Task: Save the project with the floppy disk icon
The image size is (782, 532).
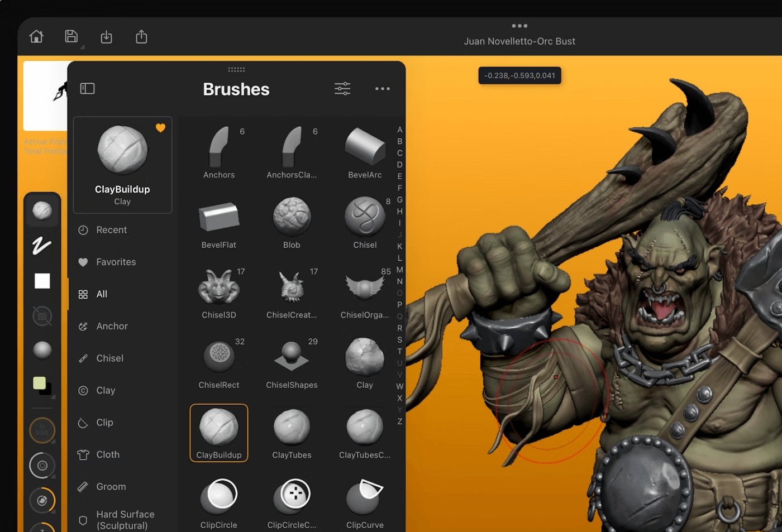Action: pyautogui.click(x=71, y=37)
